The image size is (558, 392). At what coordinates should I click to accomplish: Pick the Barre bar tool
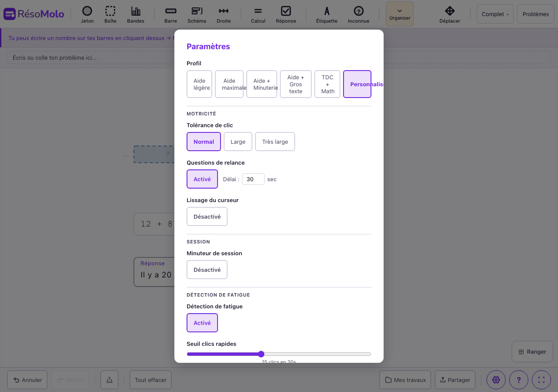(x=171, y=14)
